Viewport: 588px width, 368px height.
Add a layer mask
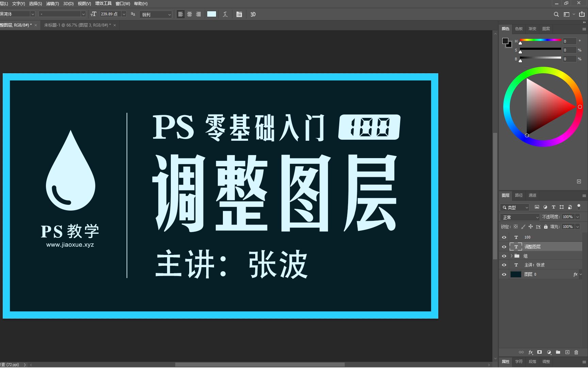point(539,352)
